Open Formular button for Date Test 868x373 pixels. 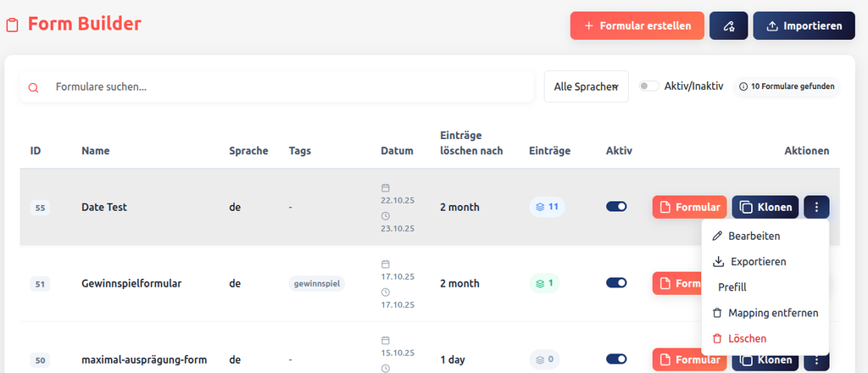pyautogui.click(x=689, y=207)
